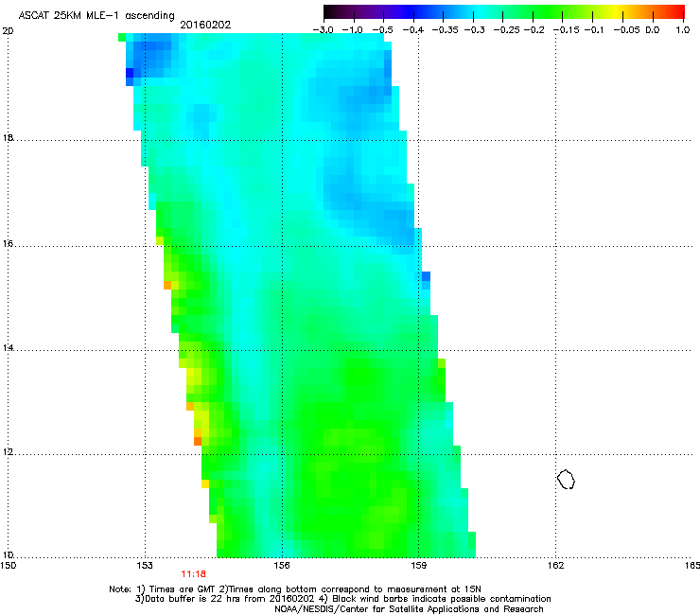Click the longitude axis label '153'
700x615 pixels.
pos(145,566)
